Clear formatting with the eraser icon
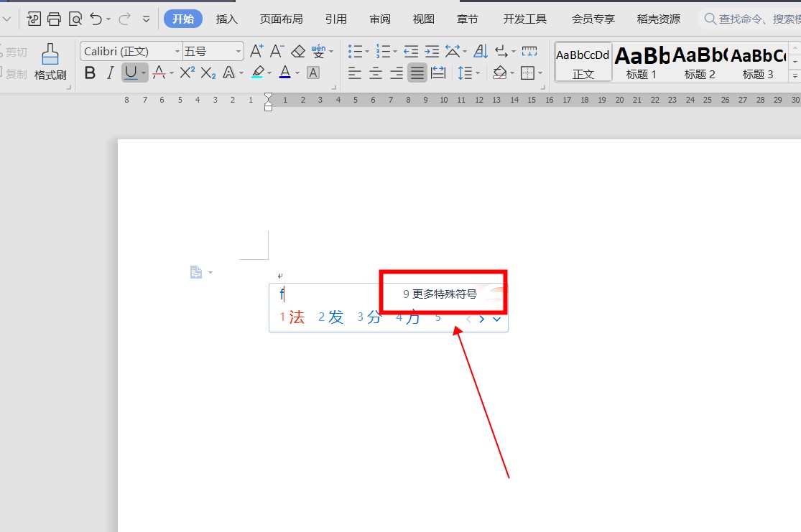Screen dimensions: 801x532 point(298,51)
